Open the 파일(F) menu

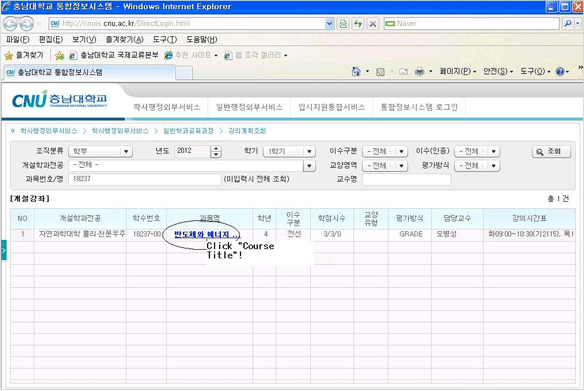pos(18,39)
